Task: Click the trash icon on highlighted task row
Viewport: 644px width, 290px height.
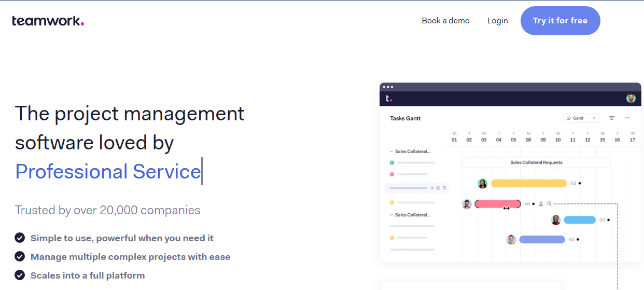Action: 444,188
